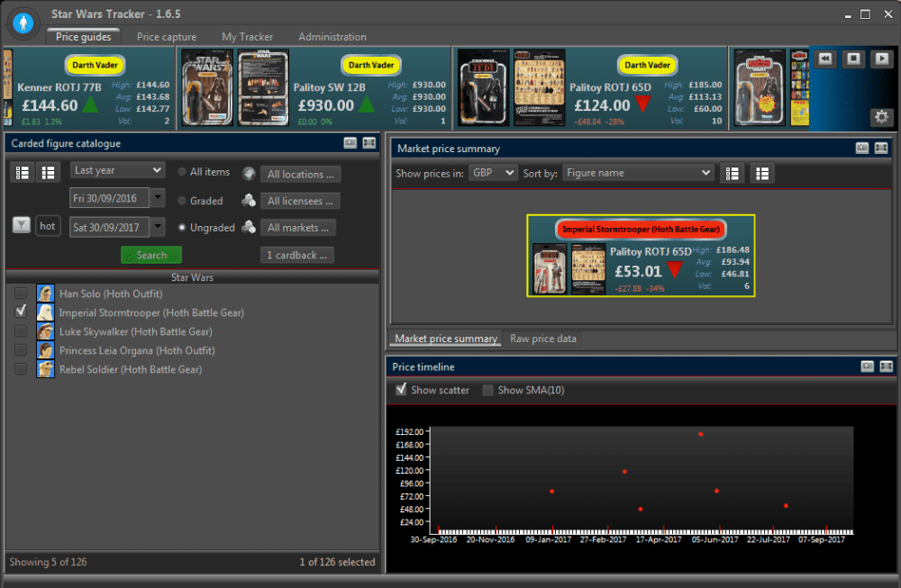Click the blue figure app logo icon
This screenshot has height=588, width=901.
click(x=23, y=23)
